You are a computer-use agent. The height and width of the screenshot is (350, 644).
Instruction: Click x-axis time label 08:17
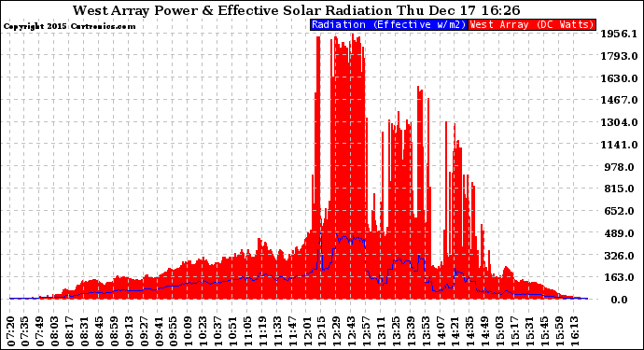[70, 331]
